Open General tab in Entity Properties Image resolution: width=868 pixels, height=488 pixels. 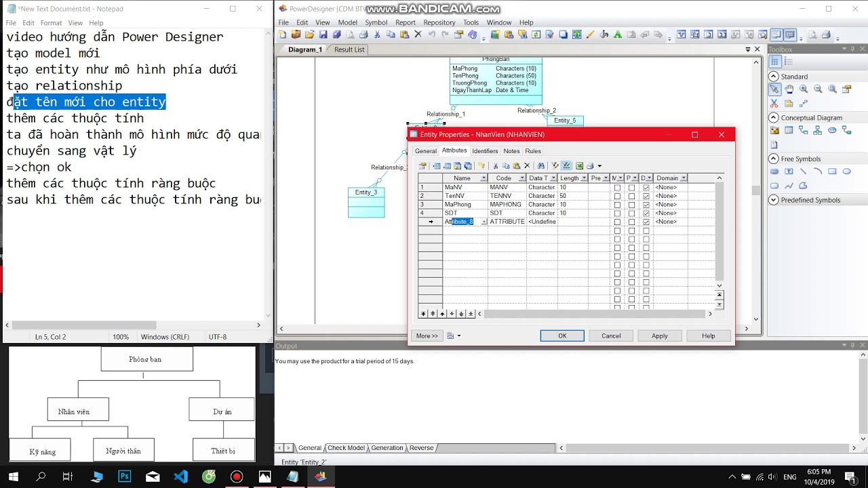426,151
